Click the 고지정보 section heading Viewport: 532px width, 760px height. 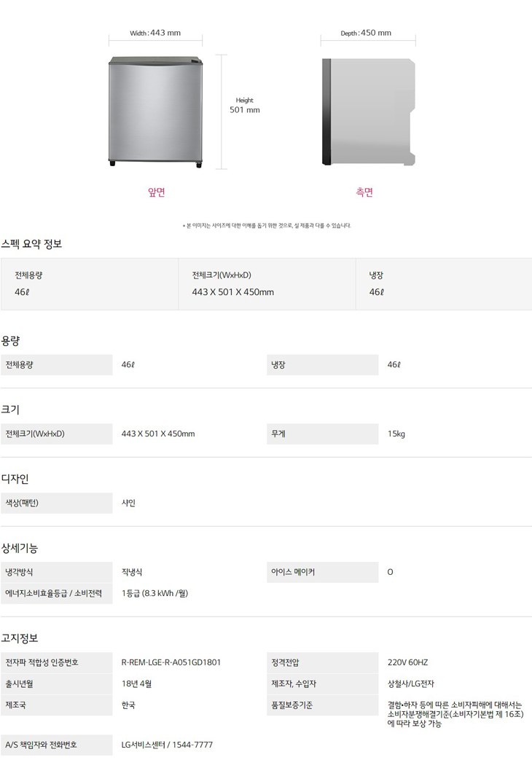pyautogui.click(x=20, y=638)
